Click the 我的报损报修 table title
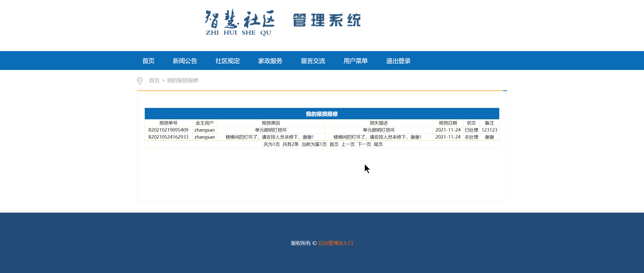 [322, 114]
